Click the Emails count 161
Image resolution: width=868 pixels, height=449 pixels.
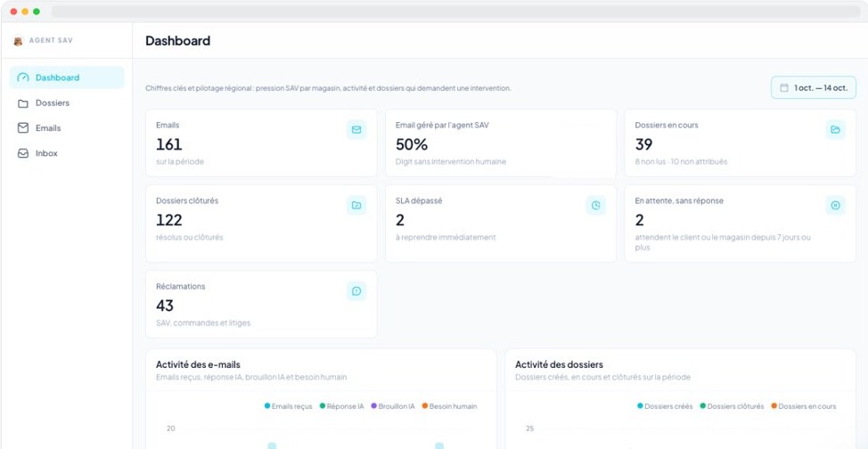(168, 144)
